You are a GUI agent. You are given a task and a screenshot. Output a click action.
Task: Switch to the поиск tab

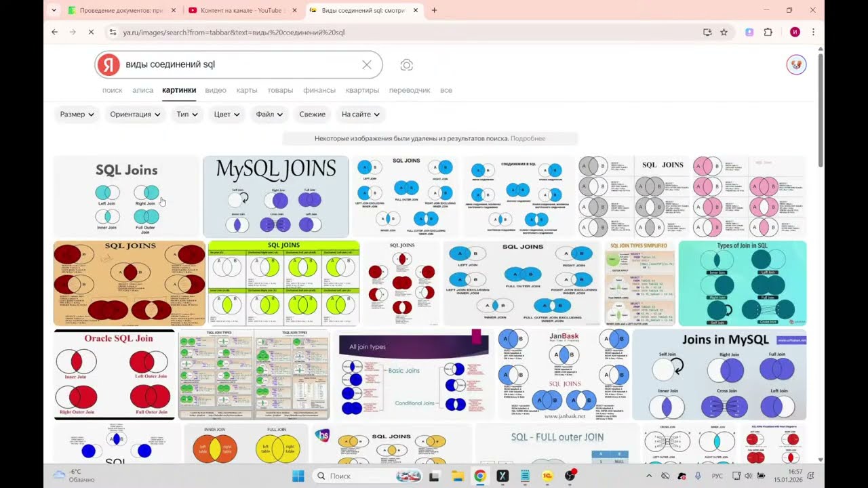click(113, 90)
